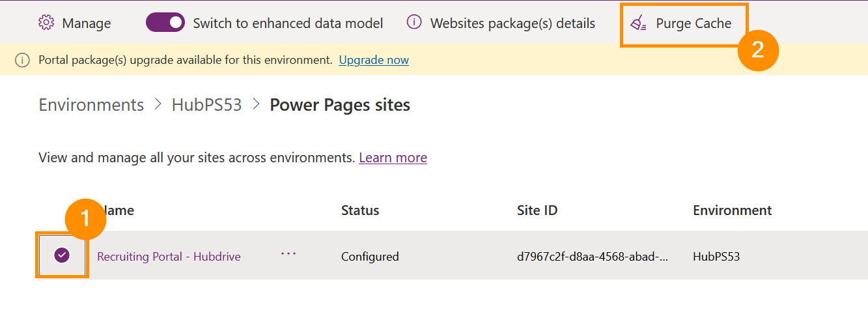
Task: Deselect the Recruiting Portal row checkbox
Action: (62, 255)
